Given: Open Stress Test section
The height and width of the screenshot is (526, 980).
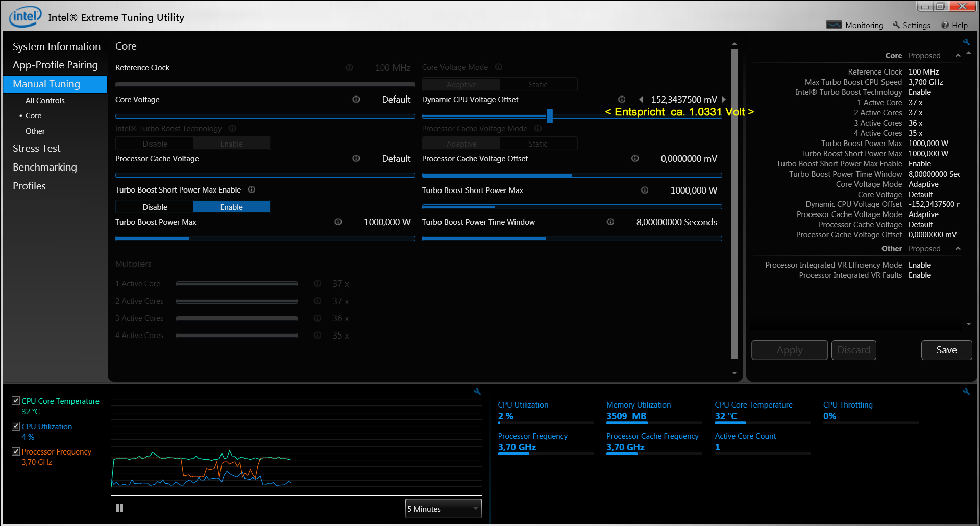Looking at the screenshot, I should point(36,148).
